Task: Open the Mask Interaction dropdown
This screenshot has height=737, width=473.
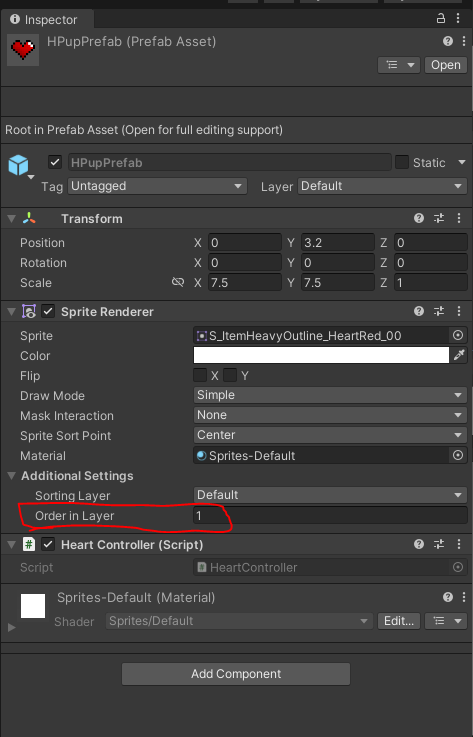Action: click(x=330, y=415)
